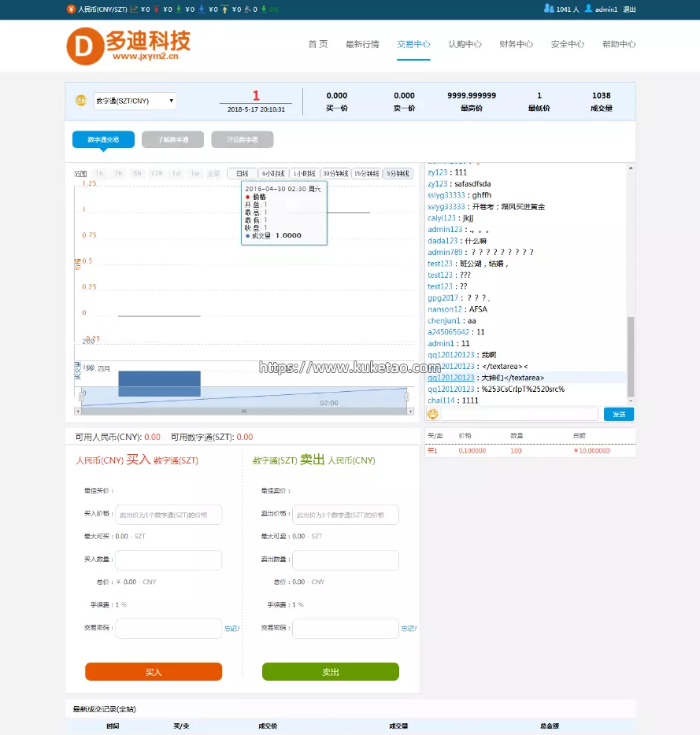
Task: Click the chart horizontal scrollbar thumb
Action: coord(244,411)
